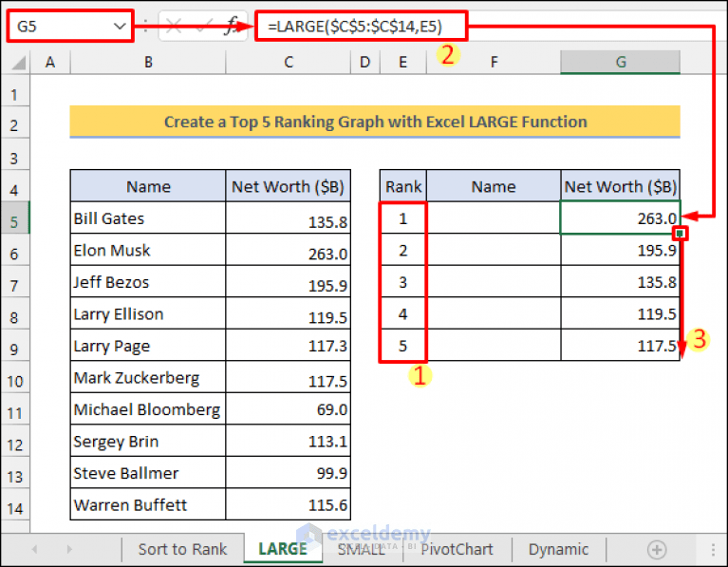728x567 pixels.
Task: Click the 135.8 cell in column G
Action: pos(621,282)
